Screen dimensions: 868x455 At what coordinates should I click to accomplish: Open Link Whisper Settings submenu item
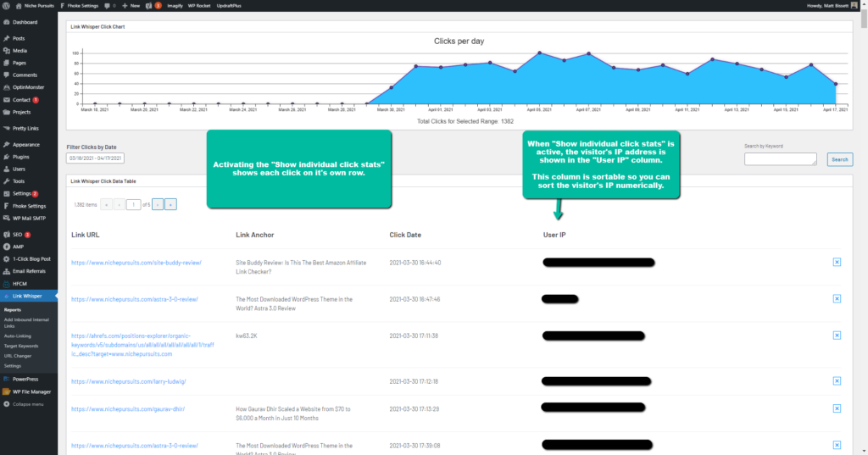coord(12,366)
